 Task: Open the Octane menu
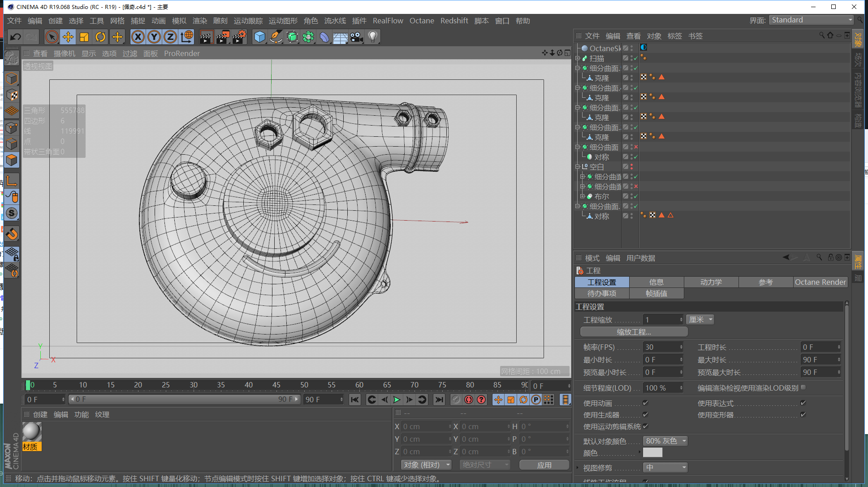pos(422,21)
